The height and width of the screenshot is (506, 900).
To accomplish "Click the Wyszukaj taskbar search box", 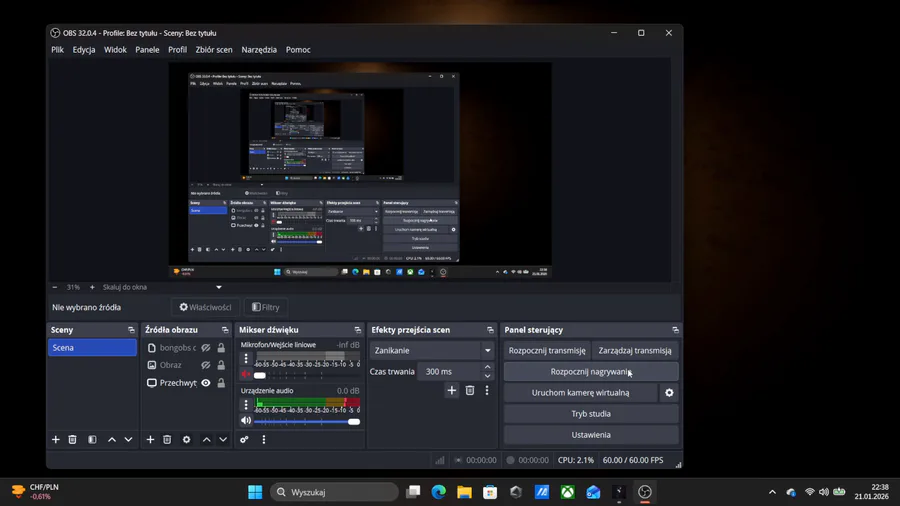I will [335, 492].
